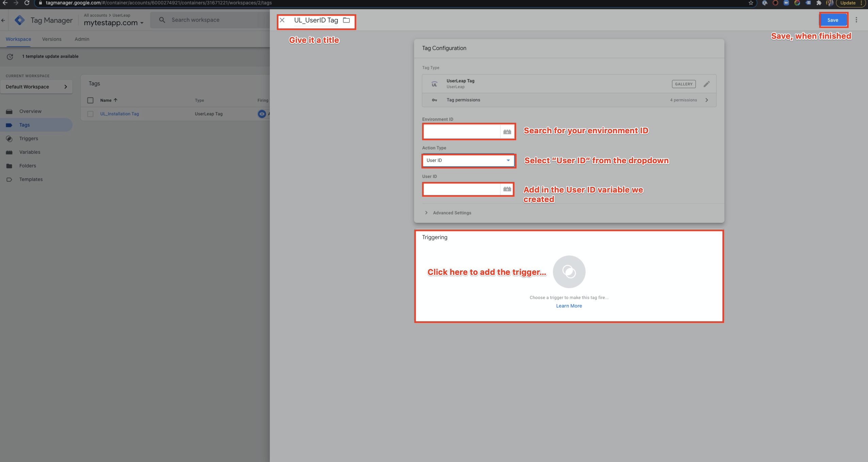Click the Overview briefcase icon
The image size is (868, 462).
pos(9,111)
